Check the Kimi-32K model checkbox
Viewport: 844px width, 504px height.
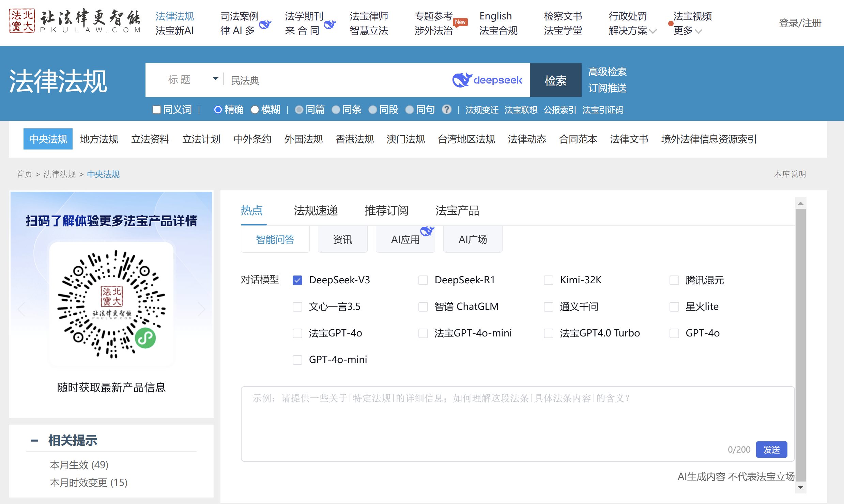click(x=548, y=280)
